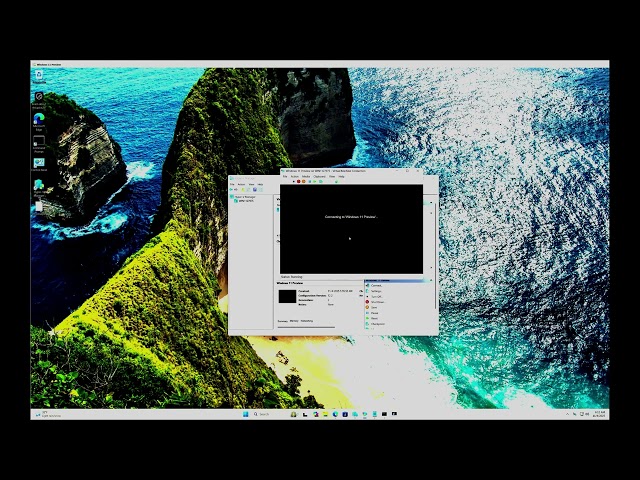This screenshot has width=640, height=480.
Task: Open the black Terminal icon on the taskbar
Action: click(384, 414)
